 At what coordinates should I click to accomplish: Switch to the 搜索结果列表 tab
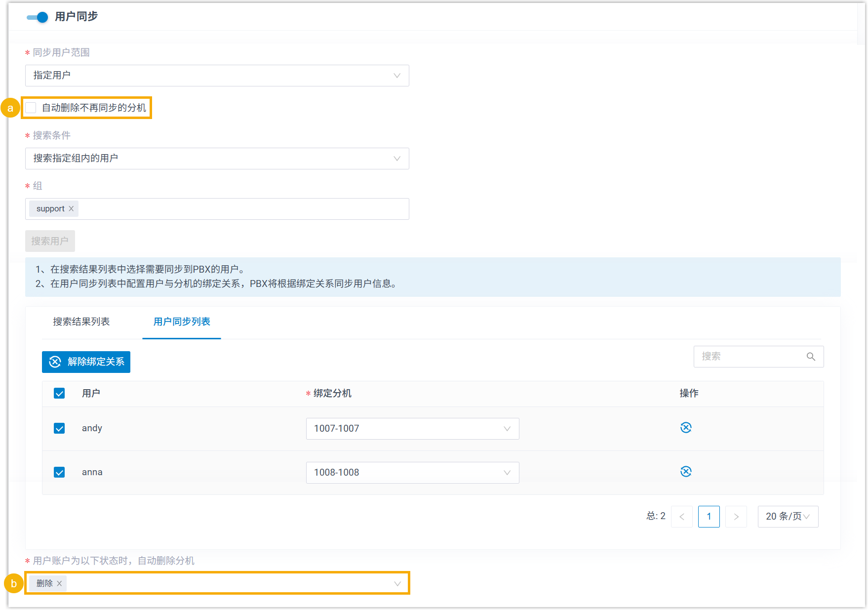(x=81, y=322)
